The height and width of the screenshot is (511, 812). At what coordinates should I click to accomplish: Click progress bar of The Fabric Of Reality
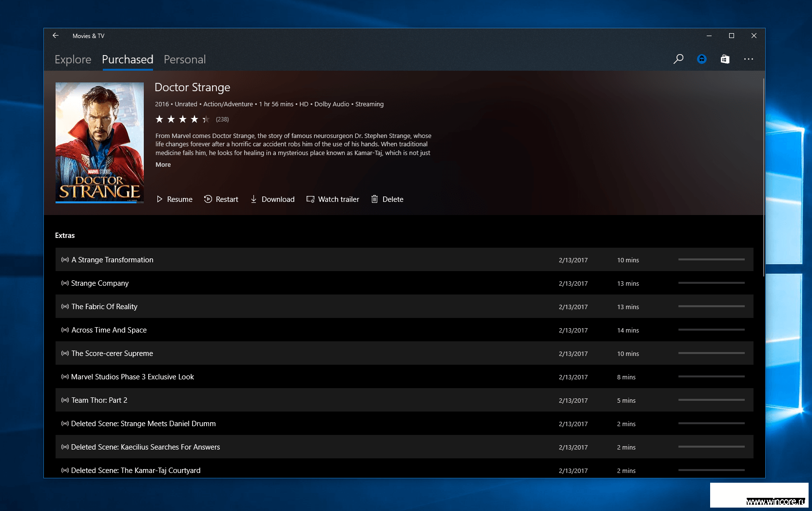[712, 306]
